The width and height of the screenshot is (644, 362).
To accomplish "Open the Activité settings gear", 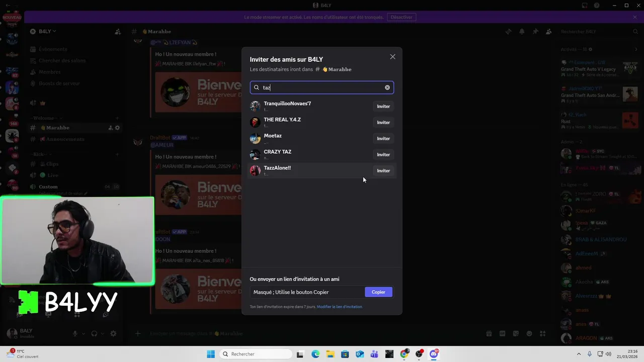I will [x=591, y=49].
